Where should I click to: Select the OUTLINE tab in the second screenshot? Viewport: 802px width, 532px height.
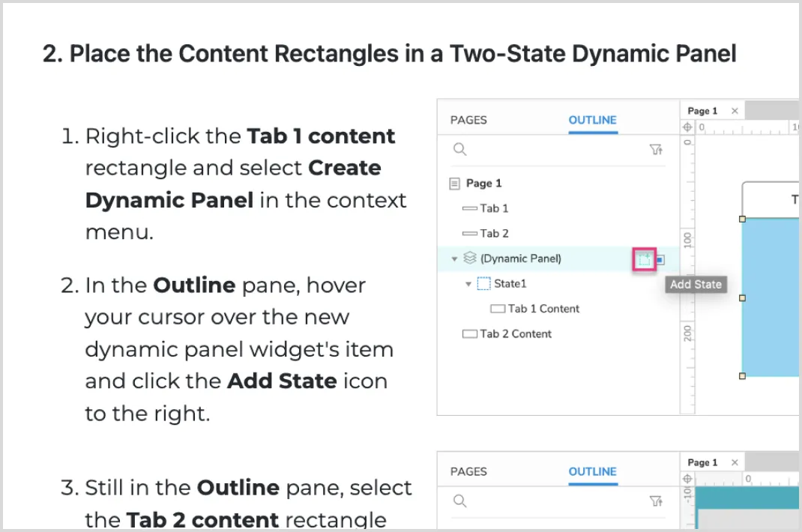[592, 471]
